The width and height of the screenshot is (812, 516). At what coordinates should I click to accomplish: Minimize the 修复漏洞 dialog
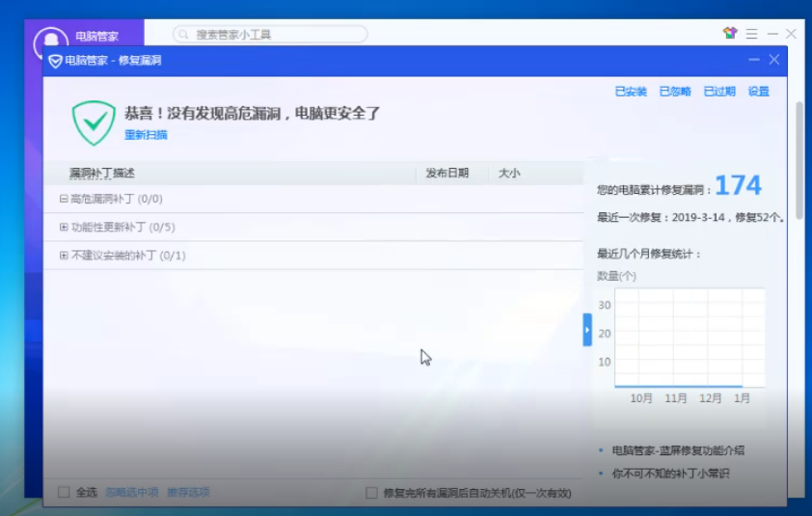tap(753, 60)
